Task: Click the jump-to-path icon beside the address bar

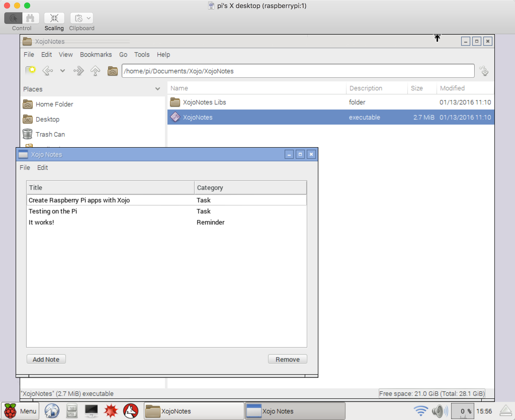Action: (484, 71)
